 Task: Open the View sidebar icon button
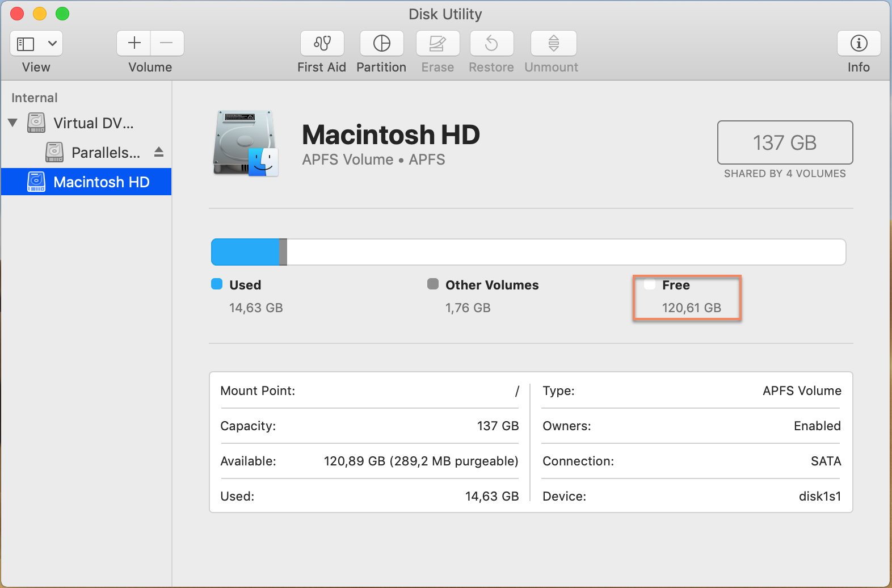(x=26, y=44)
